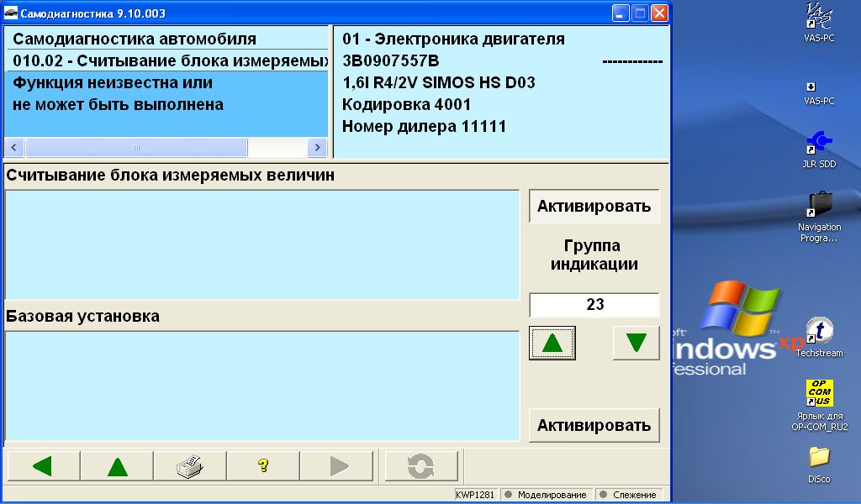Click the green up triangle in bottom toolbar
Viewport: 861px width, 504px height.
[x=117, y=466]
